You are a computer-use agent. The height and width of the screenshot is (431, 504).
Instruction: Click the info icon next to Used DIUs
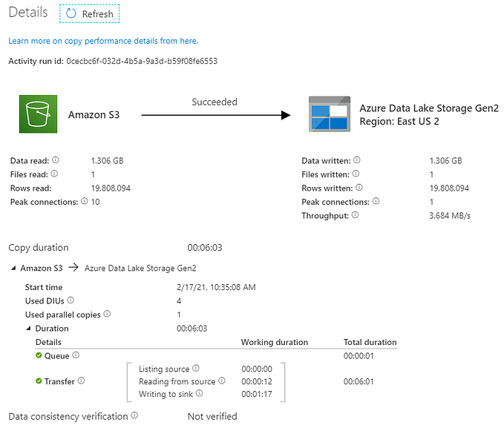(x=71, y=300)
